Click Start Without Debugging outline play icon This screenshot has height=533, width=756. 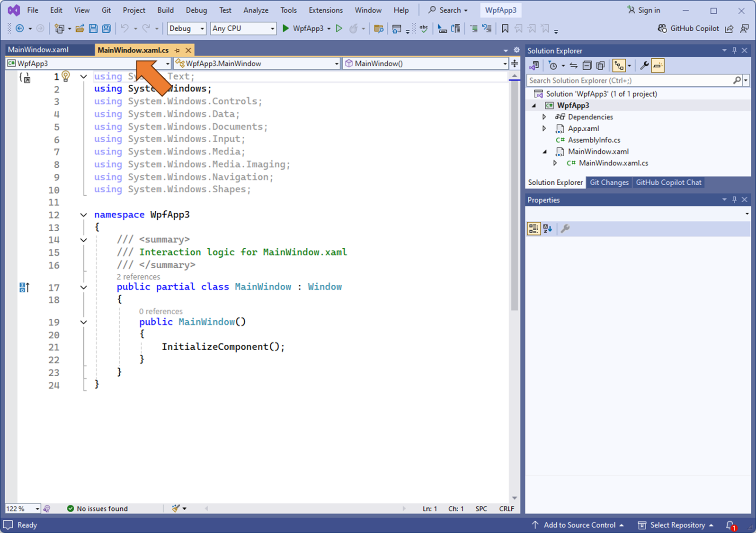[x=339, y=28]
